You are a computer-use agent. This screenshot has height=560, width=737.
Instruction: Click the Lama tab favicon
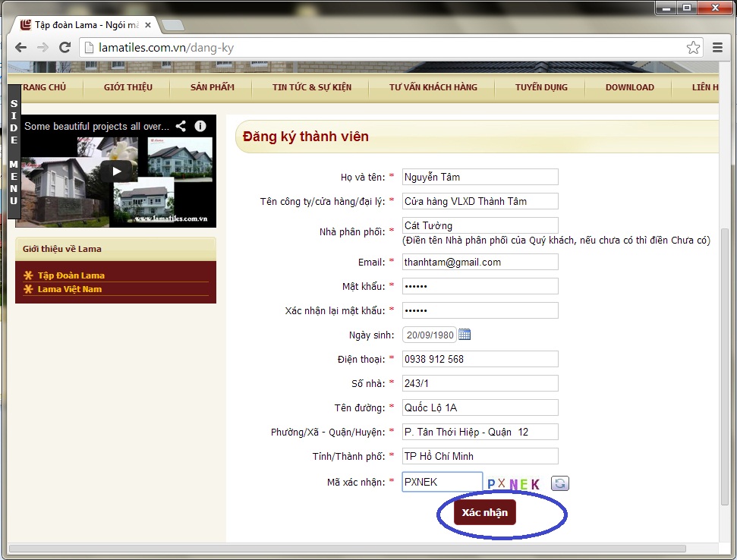pos(26,25)
